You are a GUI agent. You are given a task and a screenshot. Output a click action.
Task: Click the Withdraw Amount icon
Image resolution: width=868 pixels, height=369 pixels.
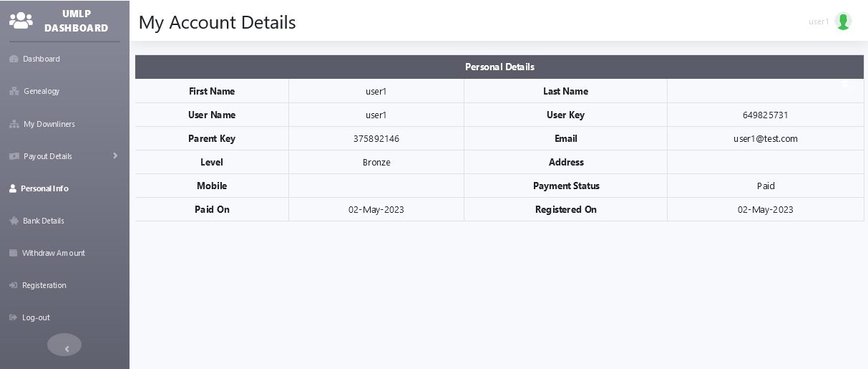13,253
